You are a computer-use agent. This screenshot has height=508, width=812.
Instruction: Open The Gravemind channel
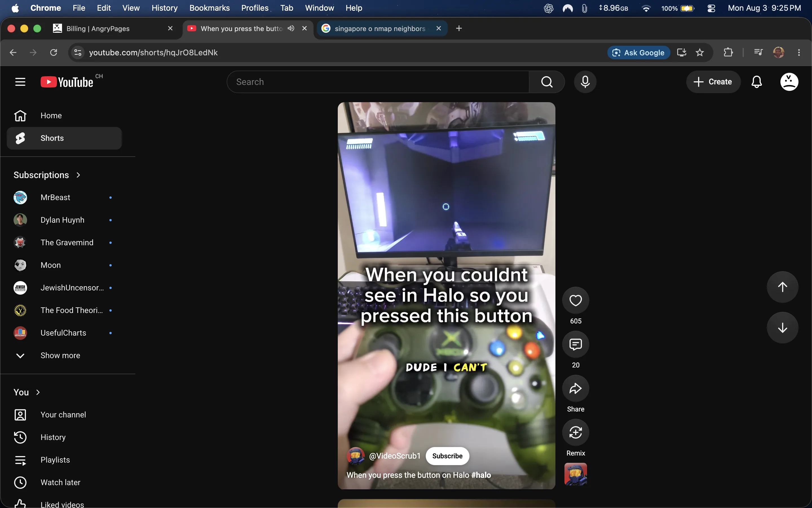[64, 242]
